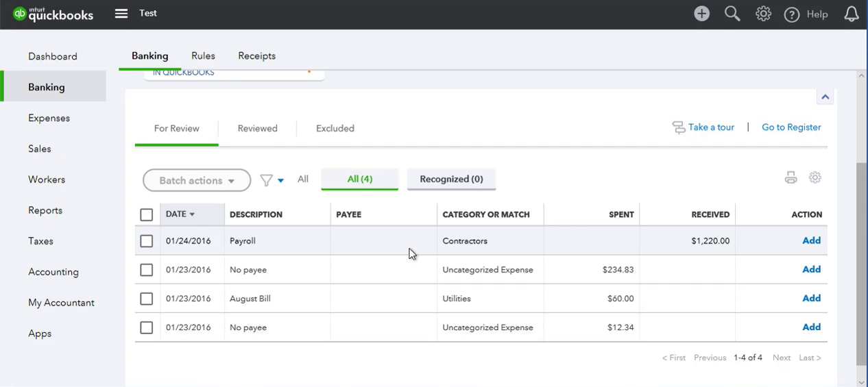868x387 pixels.
Task: Open Accounting in sidebar
Action: [x=53, y=272]
